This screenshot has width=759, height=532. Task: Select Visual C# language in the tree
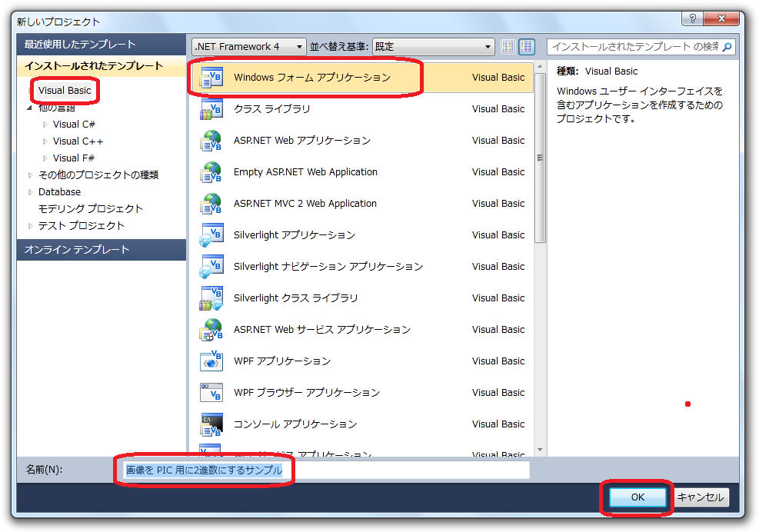(x=74, y=125)
